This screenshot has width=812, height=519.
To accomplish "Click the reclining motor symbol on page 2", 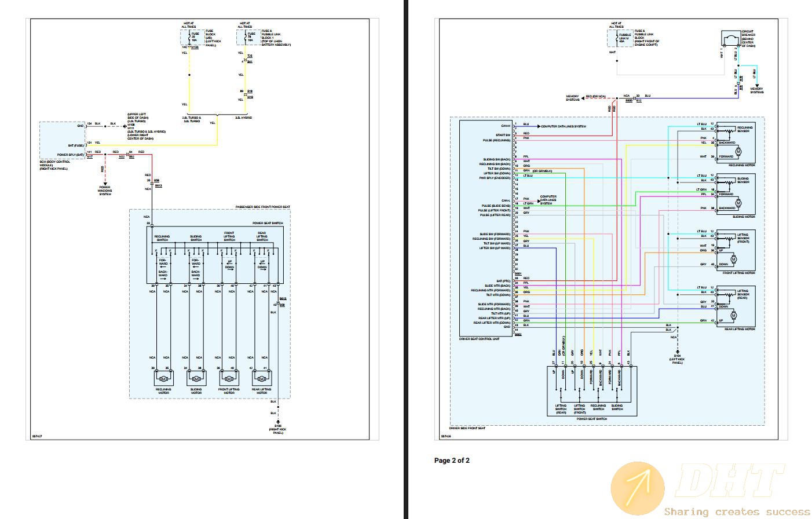I will point(737,151).
